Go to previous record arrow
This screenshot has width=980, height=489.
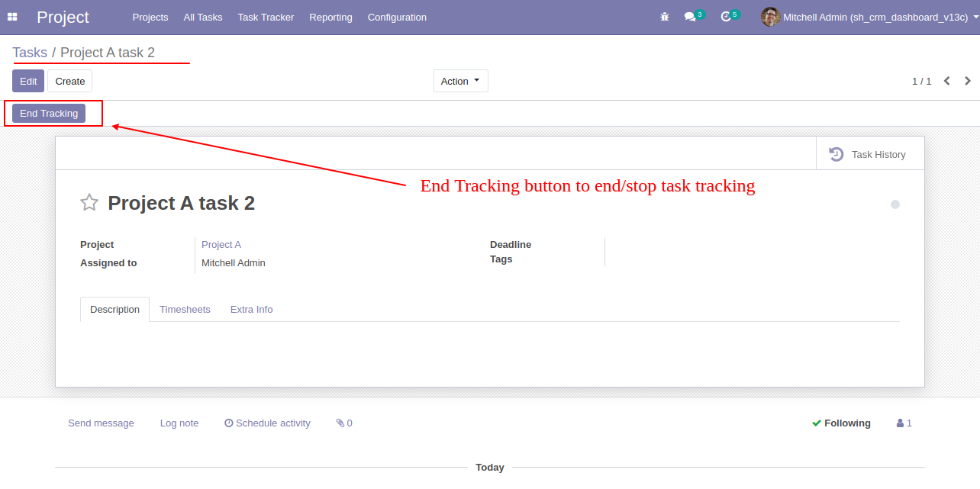[x=946, y=81]
